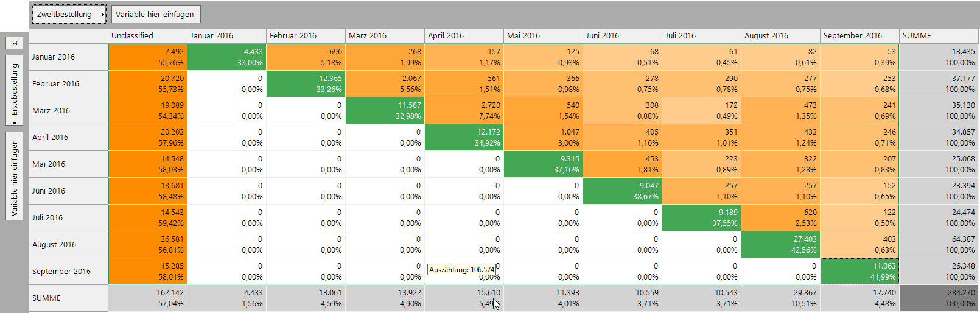980x313 pixels.
Task: Select the Unclassified column header
Action: 148,35
